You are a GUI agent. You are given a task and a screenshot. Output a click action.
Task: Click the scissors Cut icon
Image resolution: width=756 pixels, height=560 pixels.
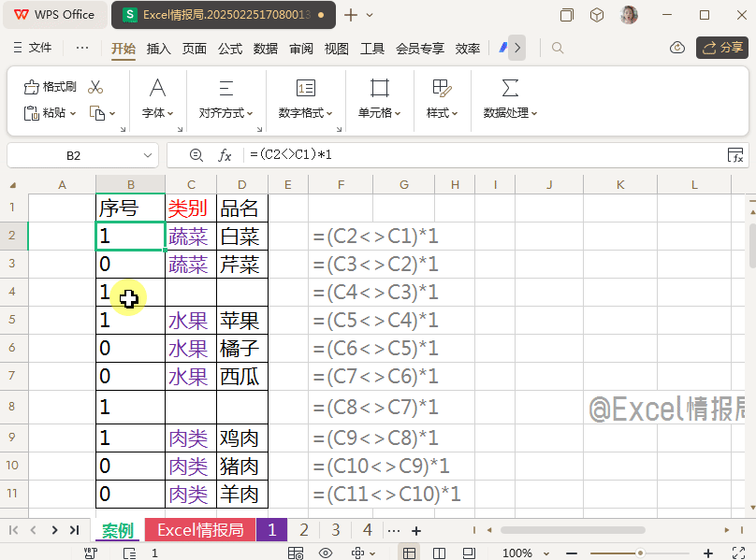click(x=95, y=87)
